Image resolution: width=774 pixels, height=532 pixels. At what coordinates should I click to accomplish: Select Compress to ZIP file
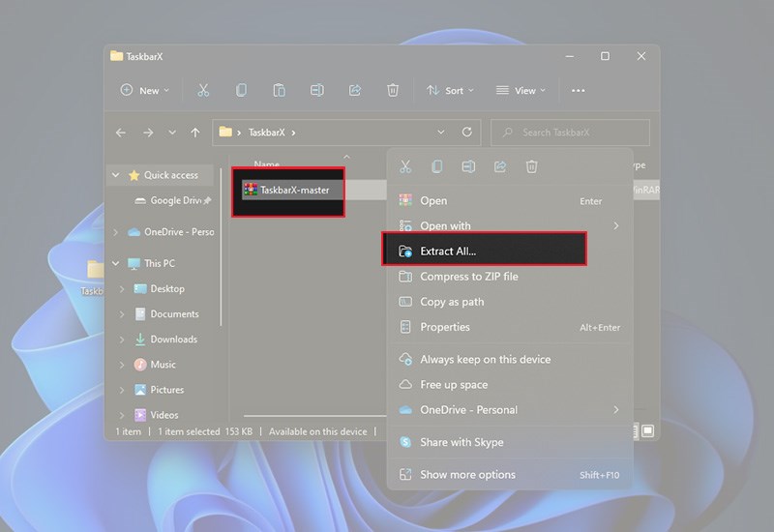468,277
